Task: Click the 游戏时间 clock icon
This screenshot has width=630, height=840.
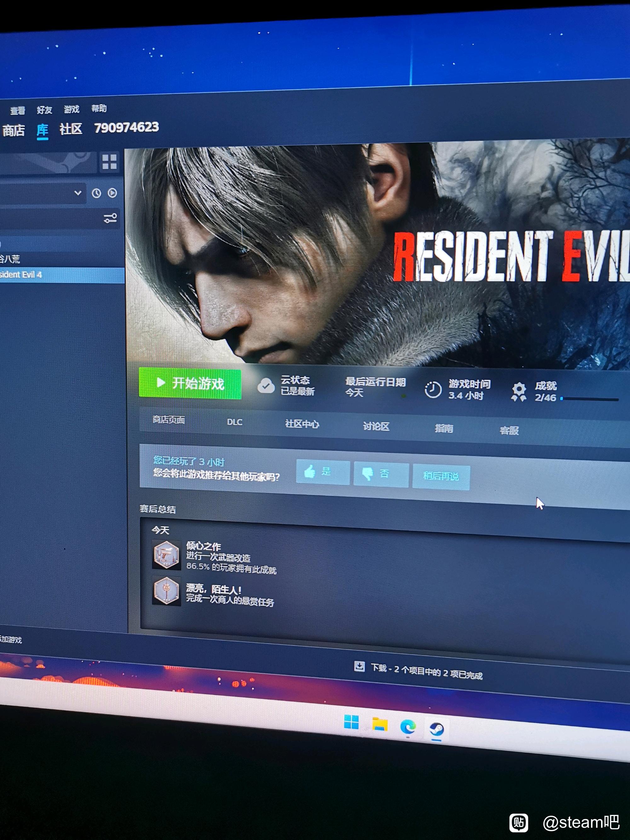Action: pyautogui.click(x=432, y=390)
